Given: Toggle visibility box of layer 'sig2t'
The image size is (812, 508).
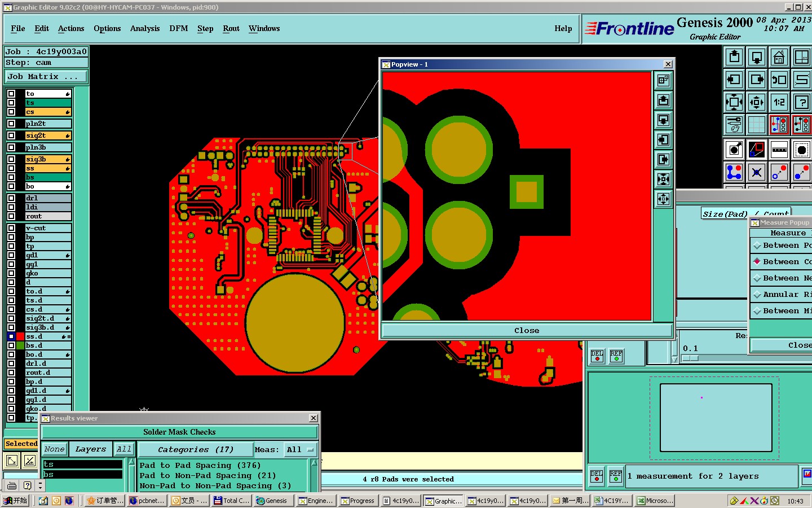Looking at the screenshot, I should 11,135.
